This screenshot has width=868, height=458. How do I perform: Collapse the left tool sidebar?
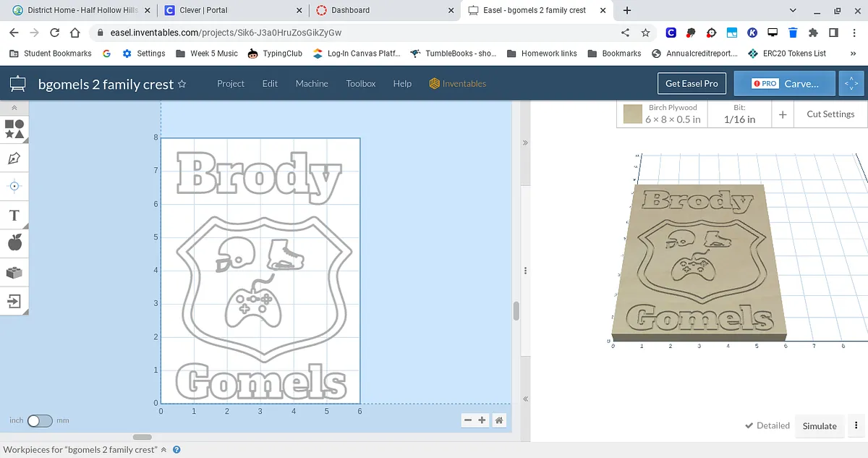[14, 108]
